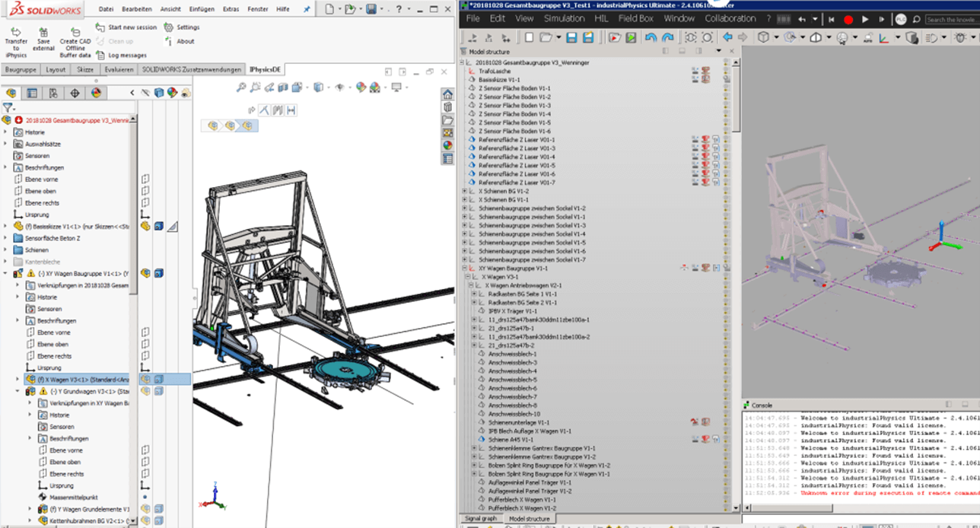The height and width of the screenshot is (528, 980).
Task: Collapse the XY Wagen Baugruppe V1-1 node
Action: [463, 269]
